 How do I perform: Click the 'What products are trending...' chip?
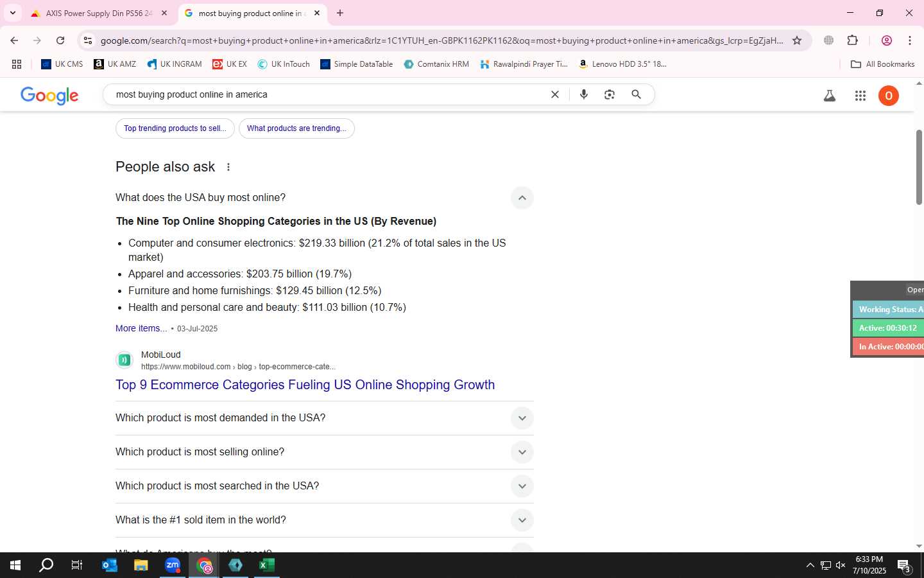pos(296,128)
